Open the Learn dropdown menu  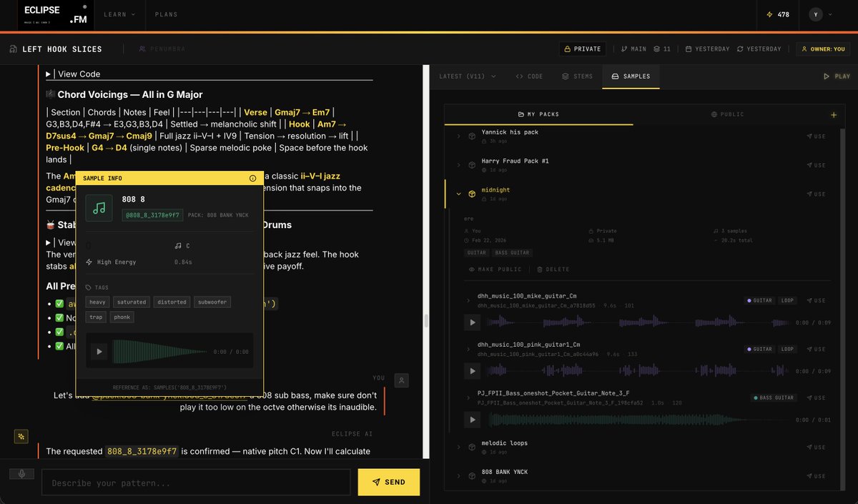119,14
